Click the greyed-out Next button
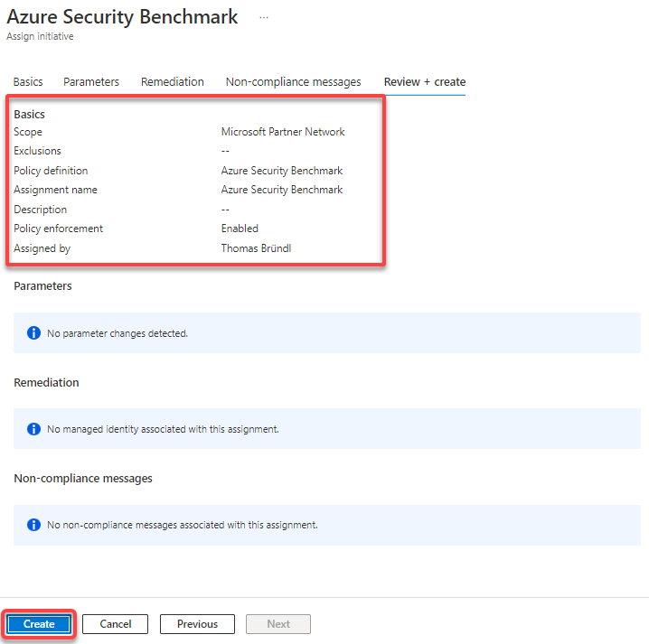The width and height of the screenshot is (649, 644). (278, 624)
